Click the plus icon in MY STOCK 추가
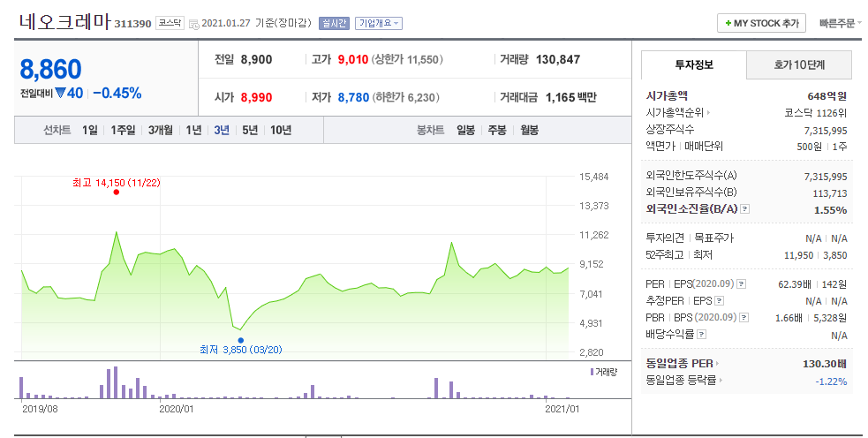Screen dimensions: 868x438 tap(728, 23)
